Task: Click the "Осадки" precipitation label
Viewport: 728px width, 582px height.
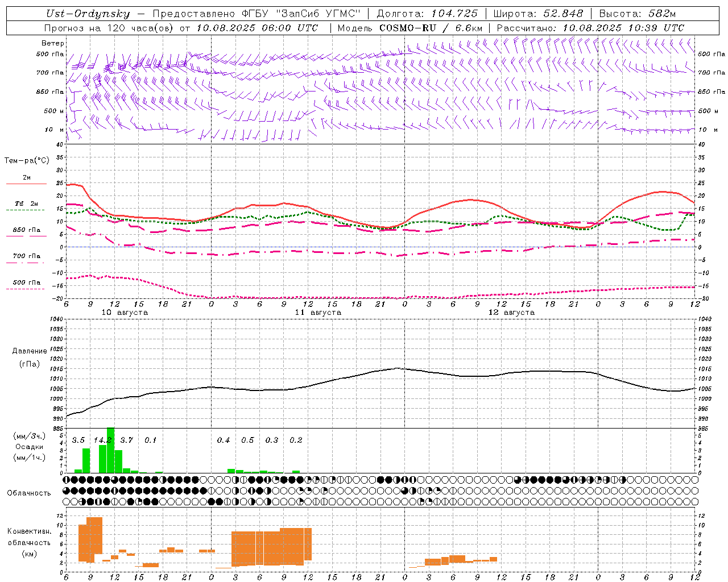Action: [29, 447]
